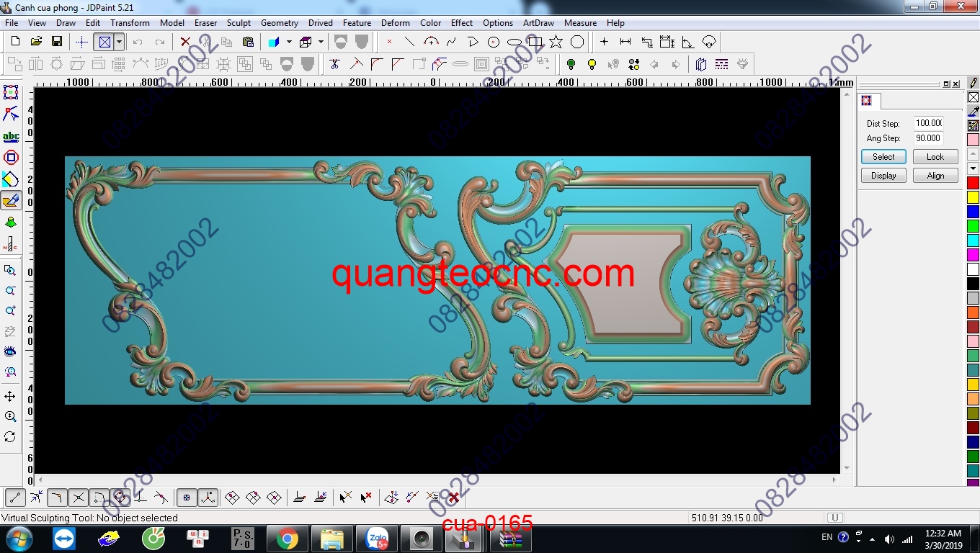The image size is (980, 553).
Task: Open the ArtDraw menu
Action: 538,22
